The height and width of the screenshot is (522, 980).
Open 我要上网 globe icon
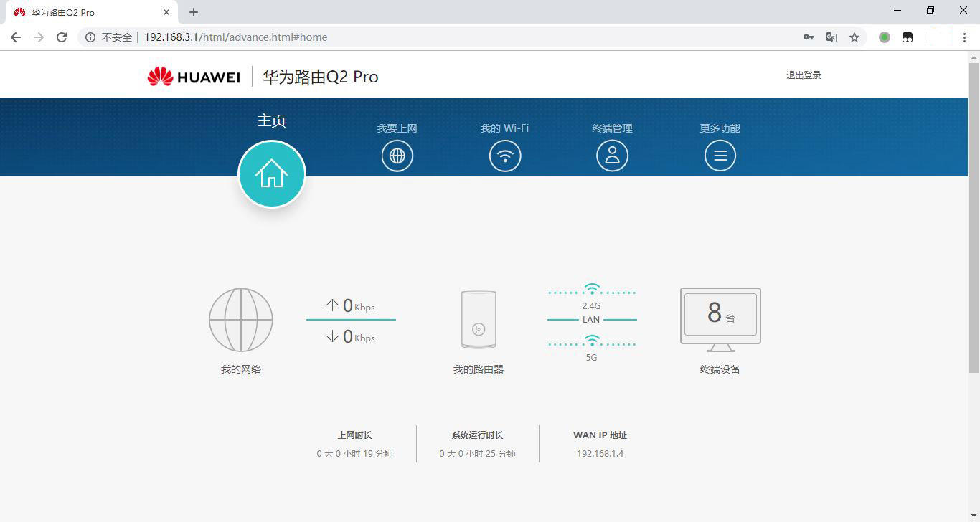[397, 156]
